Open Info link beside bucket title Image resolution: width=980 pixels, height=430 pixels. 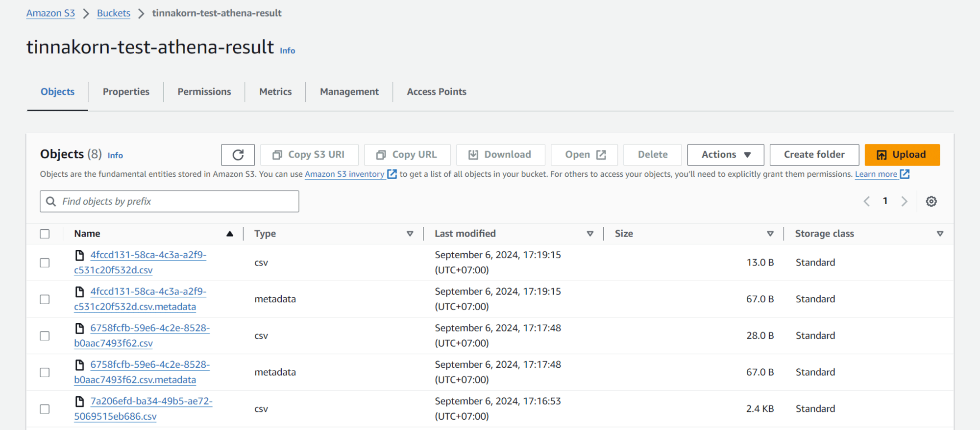pos(288,50)
